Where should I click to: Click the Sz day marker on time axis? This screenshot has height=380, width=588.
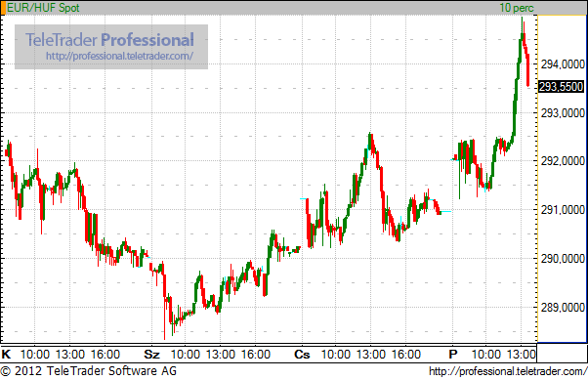(x=151, y=355)
